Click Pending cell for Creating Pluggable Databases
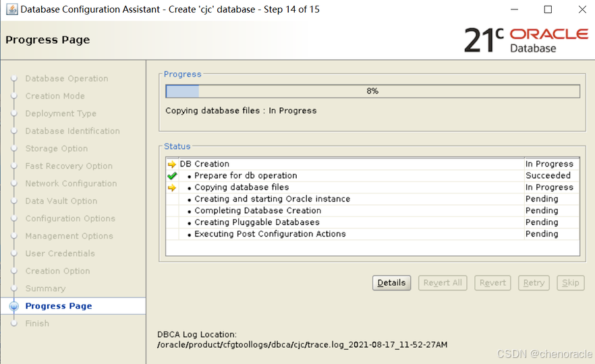The height and width of the screenshot is (364, 595). 552,222
